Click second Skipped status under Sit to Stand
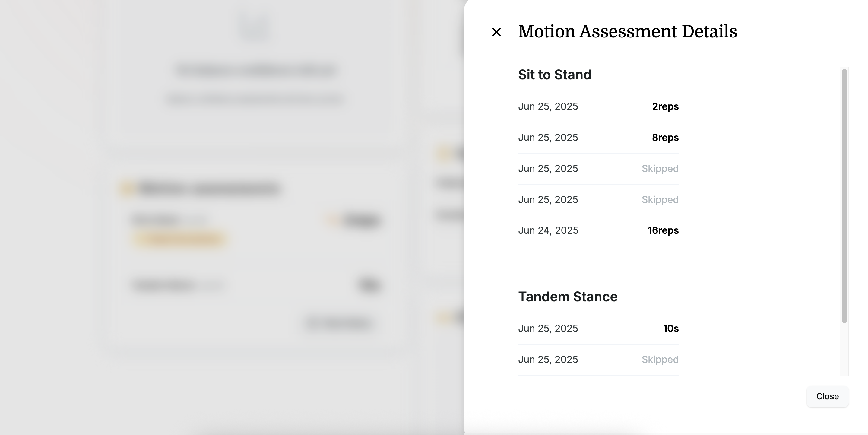The height and width of the screenshot is (435, 868). [x=660, y=199]
